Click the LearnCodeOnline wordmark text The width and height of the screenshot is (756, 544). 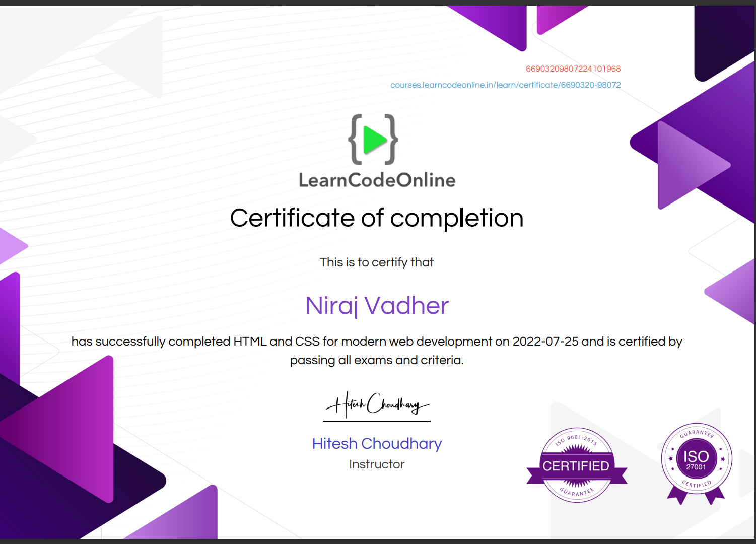point(377,180)
